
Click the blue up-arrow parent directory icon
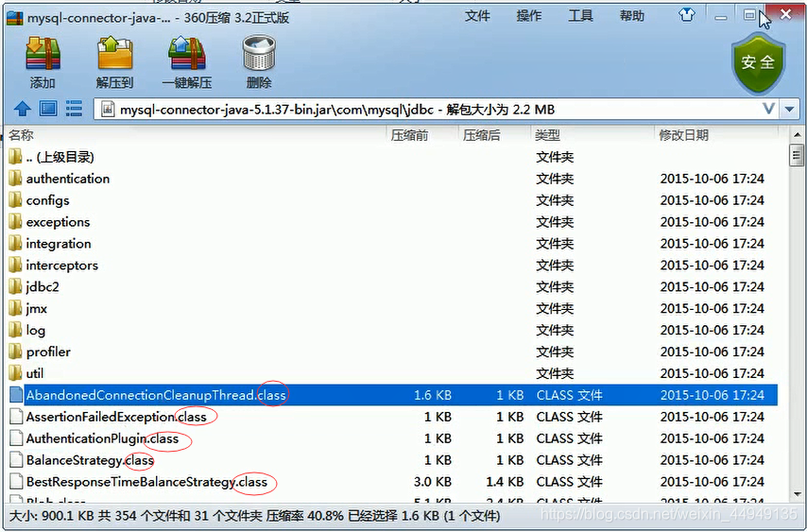point(22,109)
